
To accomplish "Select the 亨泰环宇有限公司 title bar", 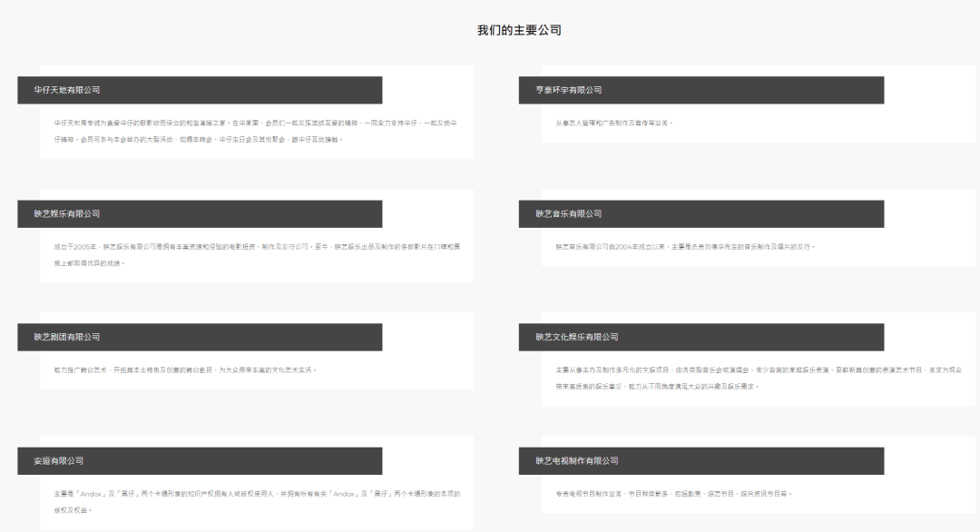I will coord(701,90).
